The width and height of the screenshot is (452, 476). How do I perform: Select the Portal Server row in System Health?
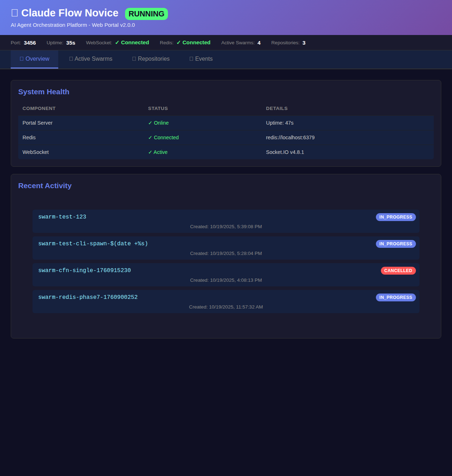226,123
